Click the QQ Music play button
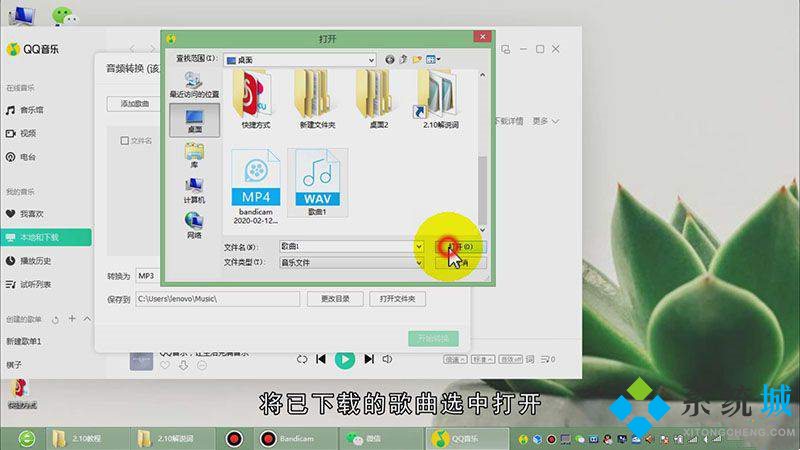Image resolution: width=800 pixels, height=450 pixels. (x=345, y=360)
